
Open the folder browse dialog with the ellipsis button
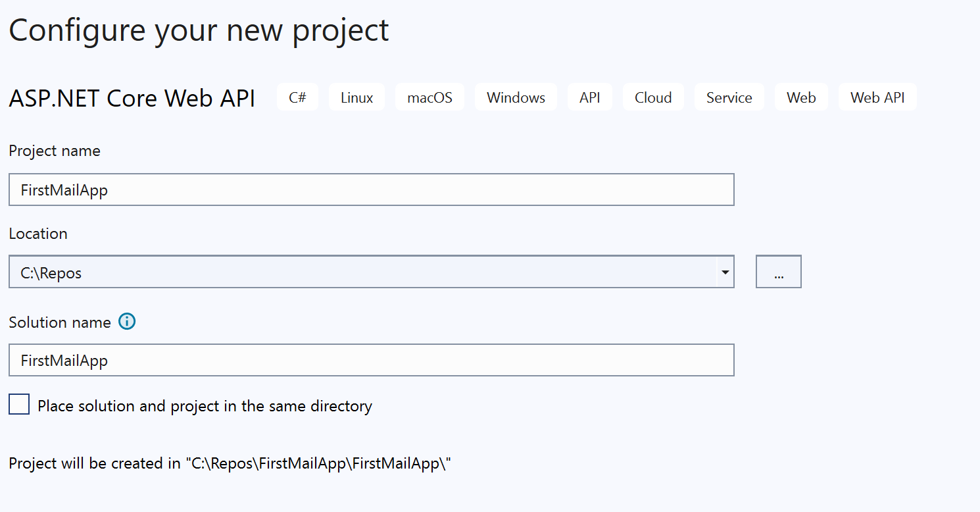click(778, 272)
